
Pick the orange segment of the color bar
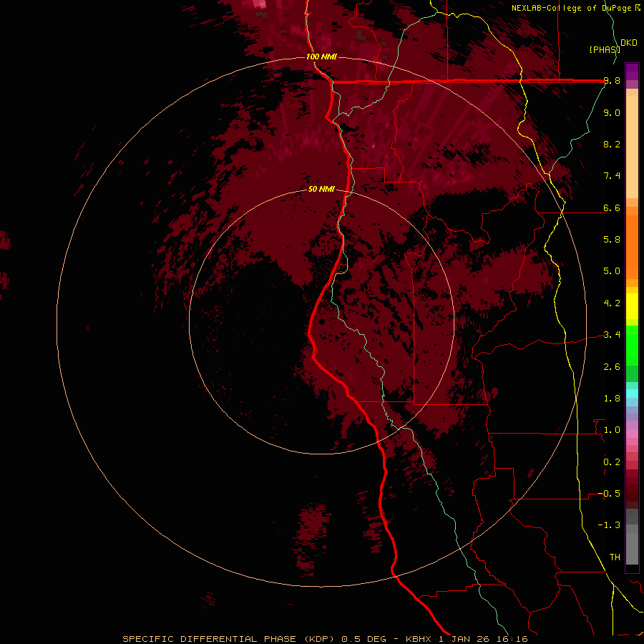click(x=632, y=247)
